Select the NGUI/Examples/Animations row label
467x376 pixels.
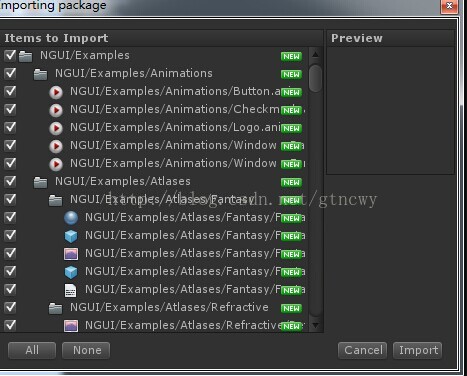[x=134, y=73]
